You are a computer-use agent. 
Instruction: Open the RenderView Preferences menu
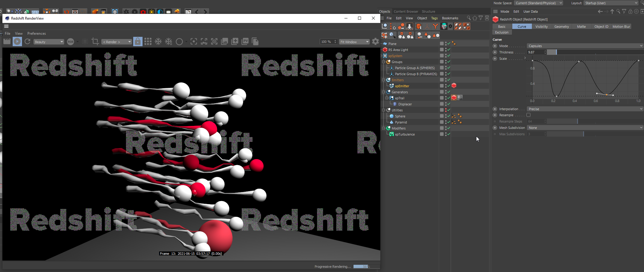pyautogui.click(x=36, y=34)
